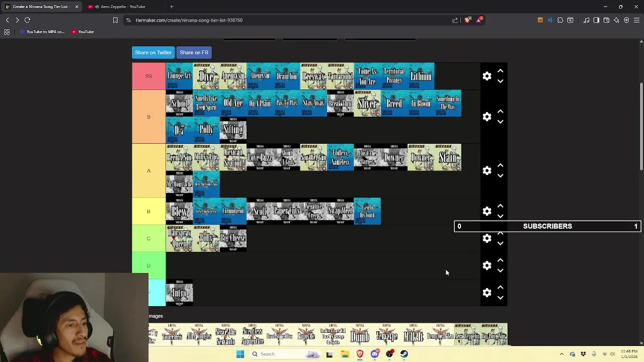Pick the Hairspray Queen tile
644x362 pixels.
tap(180, 238)
